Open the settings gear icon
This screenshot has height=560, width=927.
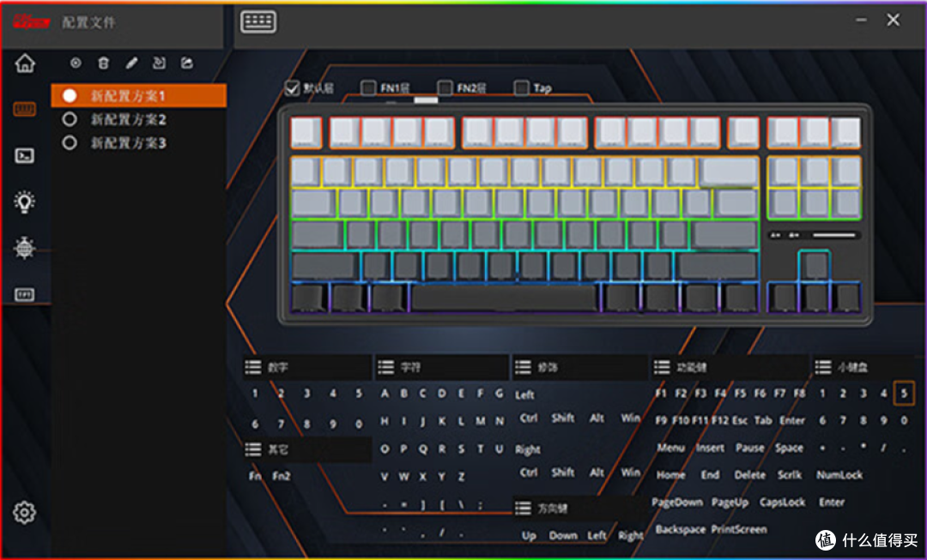tap(24, 512)
